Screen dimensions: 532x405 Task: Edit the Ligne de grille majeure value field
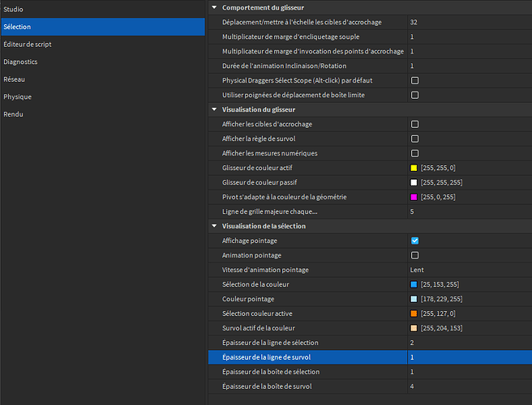coord(413,211)
